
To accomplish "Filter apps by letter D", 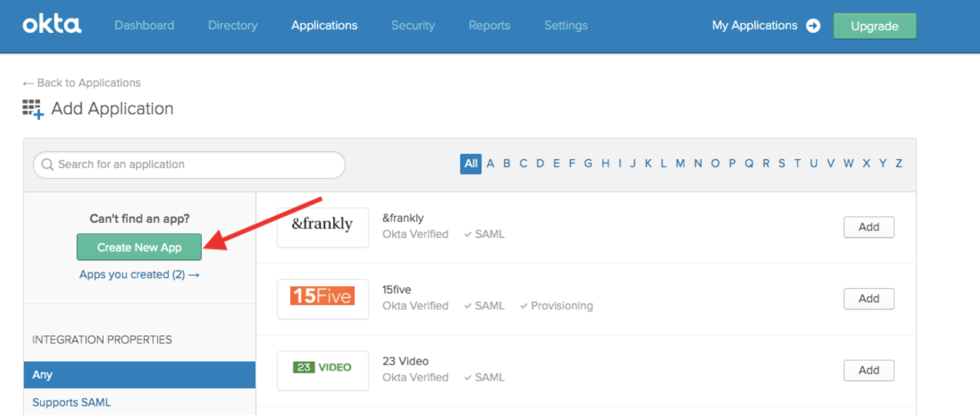I will [540, 164].
